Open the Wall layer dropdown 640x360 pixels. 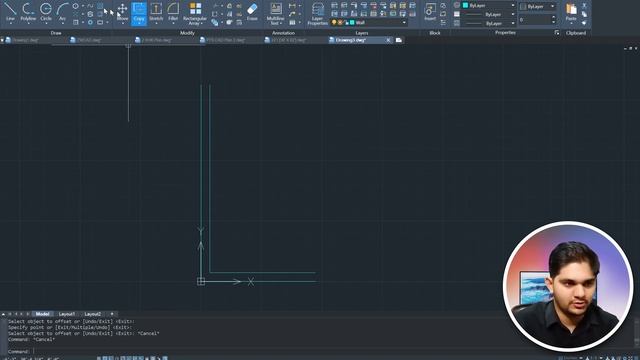pos(404,22)
